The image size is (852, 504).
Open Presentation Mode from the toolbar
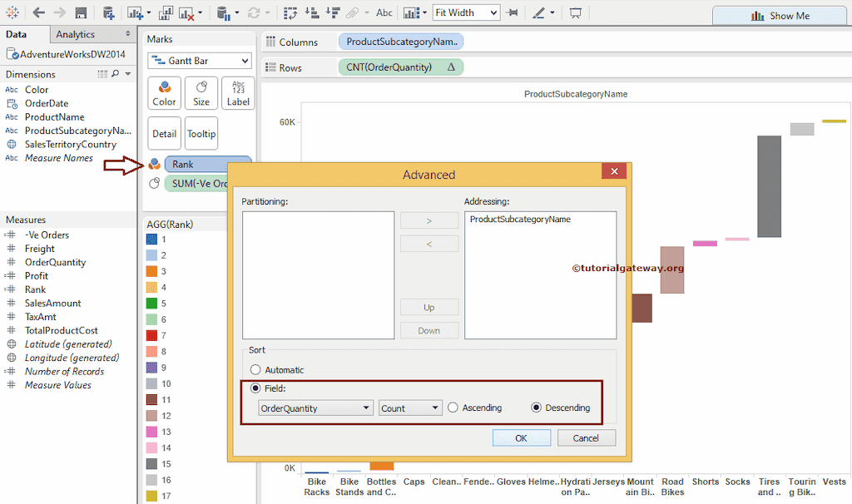point(575,13)
